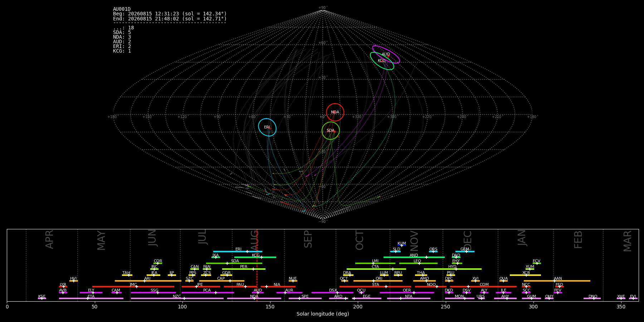Click the QUA shower marker in January
Image resolution: width=644 pixels, height=322 pixels.
click(503, 281)
